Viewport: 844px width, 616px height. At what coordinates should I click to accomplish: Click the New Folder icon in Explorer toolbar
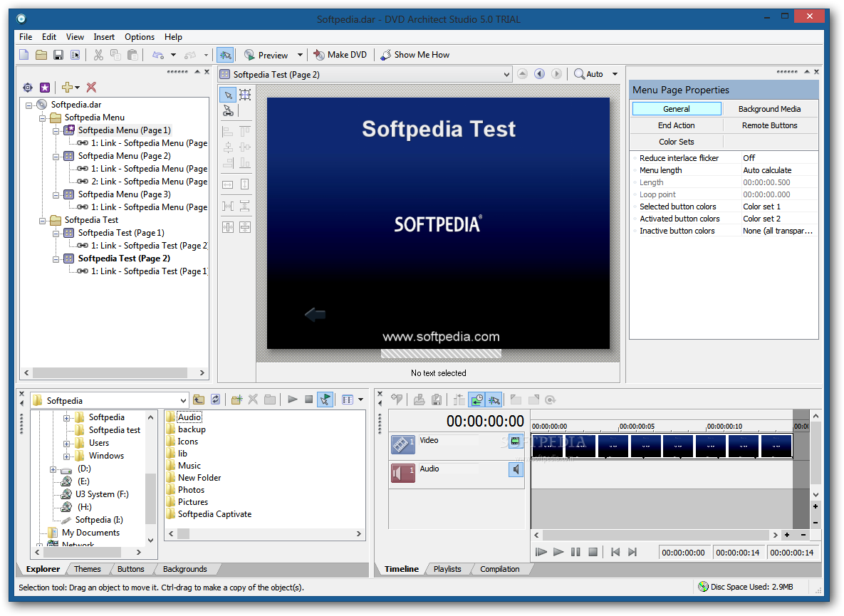[x=236, y=400]
